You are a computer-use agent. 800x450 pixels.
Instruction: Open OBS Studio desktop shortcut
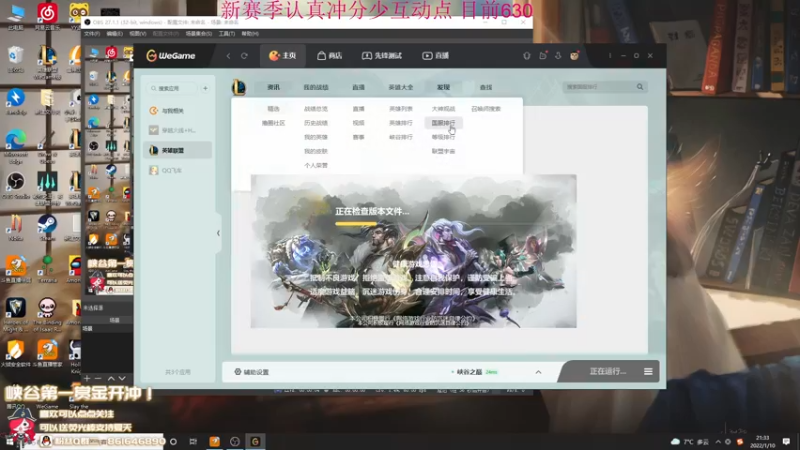click(16, 186)
